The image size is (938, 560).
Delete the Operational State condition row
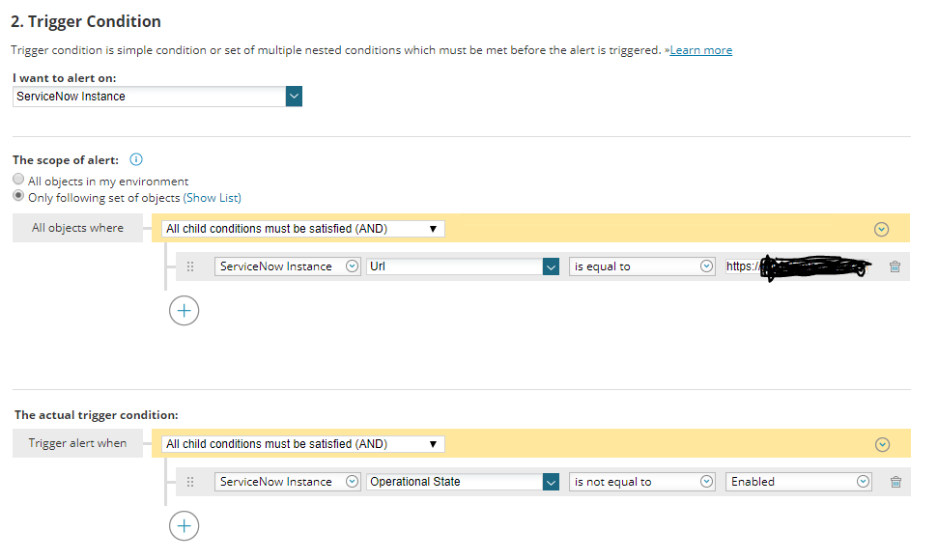tap(895, 483)
